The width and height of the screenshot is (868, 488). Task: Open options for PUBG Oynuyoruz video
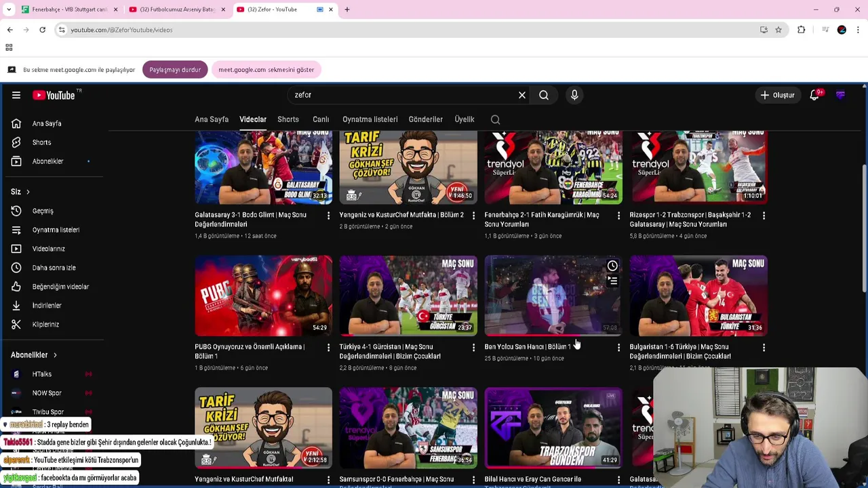point(328,348)
